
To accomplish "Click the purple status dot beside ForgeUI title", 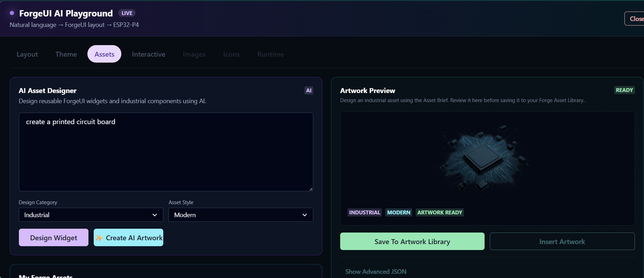I will click(12, 13).
